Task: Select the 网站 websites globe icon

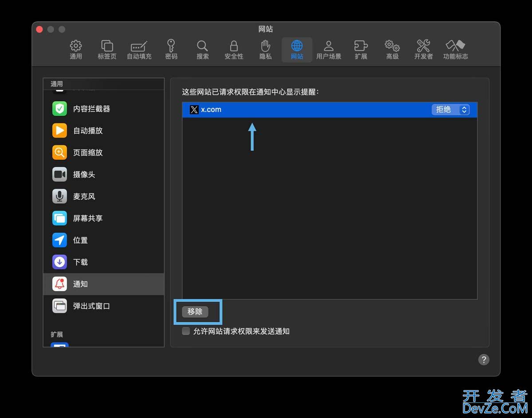Action: point(297,46)
